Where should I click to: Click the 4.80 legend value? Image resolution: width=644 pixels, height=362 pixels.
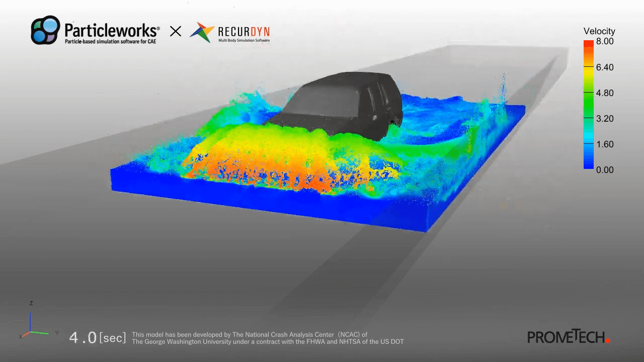pyautogui.click(x=605, y=93)
